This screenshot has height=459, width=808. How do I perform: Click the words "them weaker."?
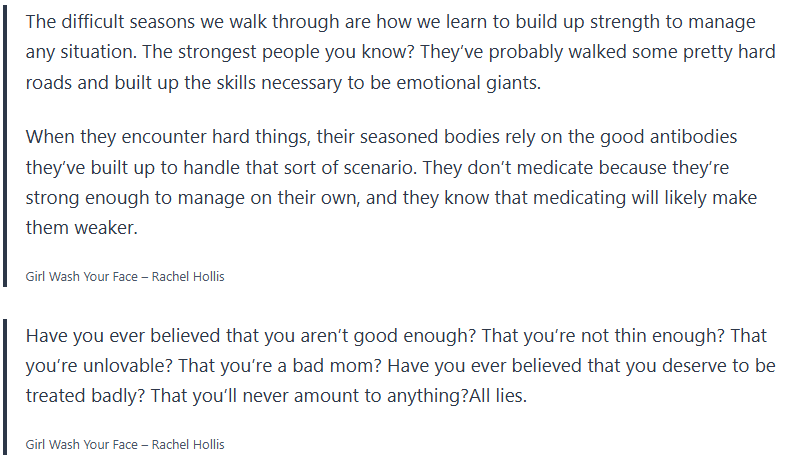(x=78, y=229)
